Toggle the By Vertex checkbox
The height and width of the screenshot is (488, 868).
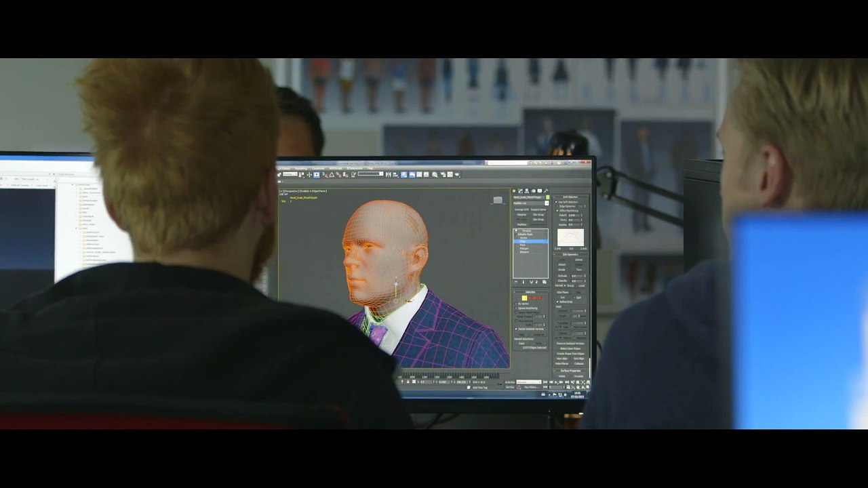tap(517, 304)
